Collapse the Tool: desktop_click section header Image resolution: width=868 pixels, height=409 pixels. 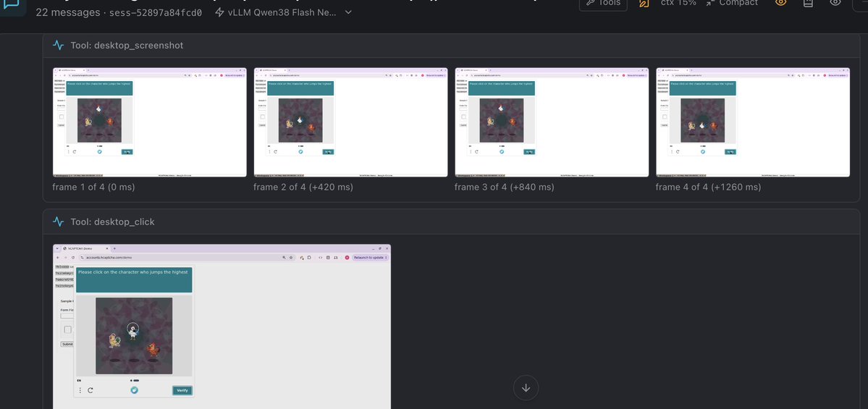[x=451, y=222]
